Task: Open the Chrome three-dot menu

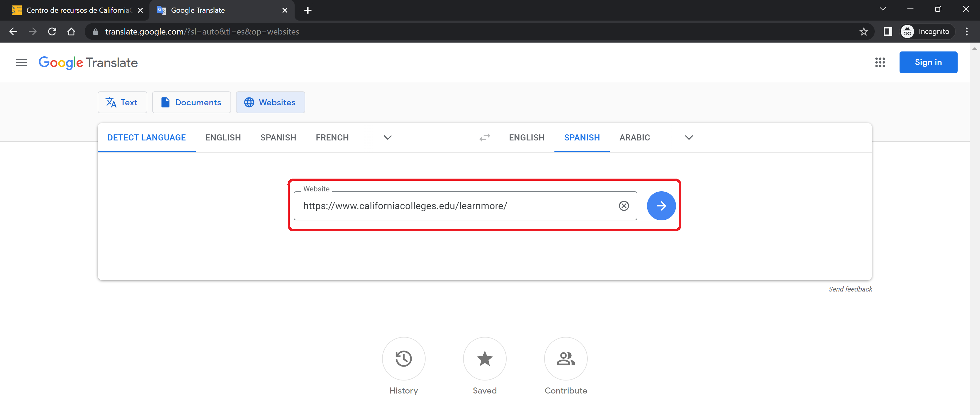Action: point(966,31)
